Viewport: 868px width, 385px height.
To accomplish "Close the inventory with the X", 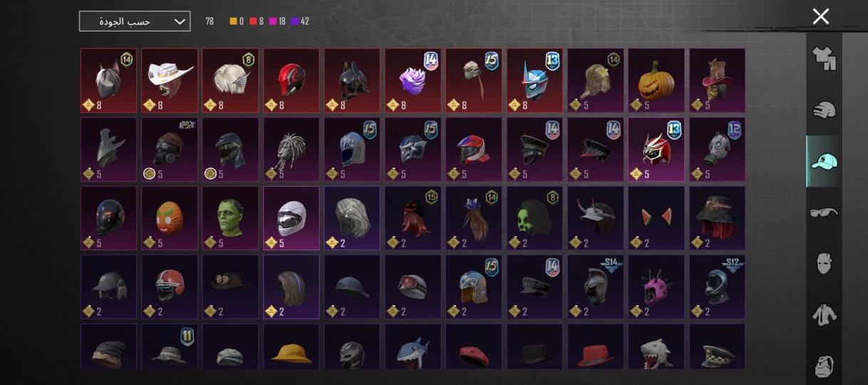I will click(821, 16).
